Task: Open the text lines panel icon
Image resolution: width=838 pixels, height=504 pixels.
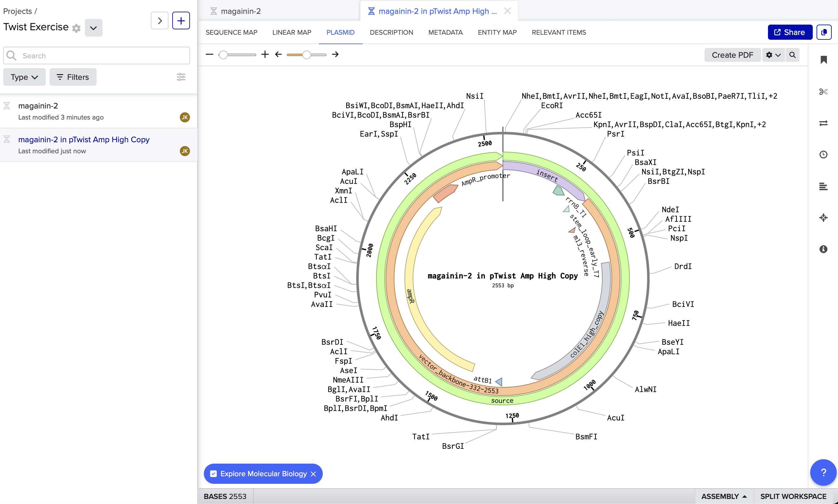Action: point(823,186)
